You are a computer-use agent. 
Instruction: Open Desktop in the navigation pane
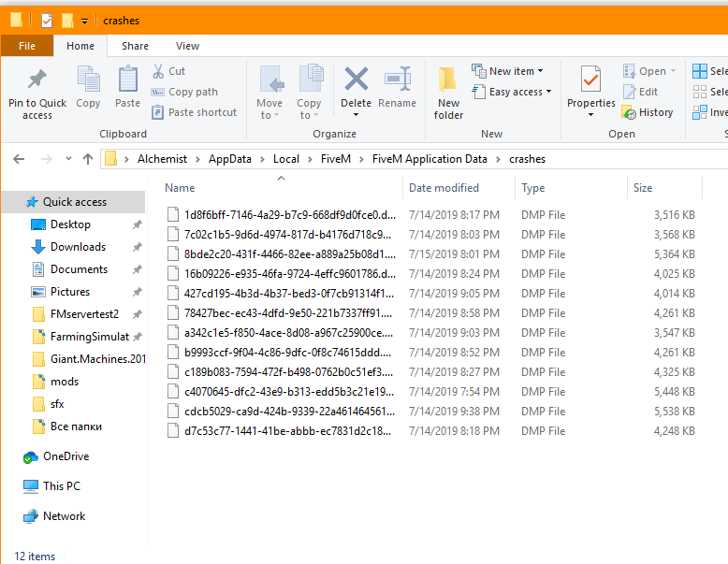70,224
